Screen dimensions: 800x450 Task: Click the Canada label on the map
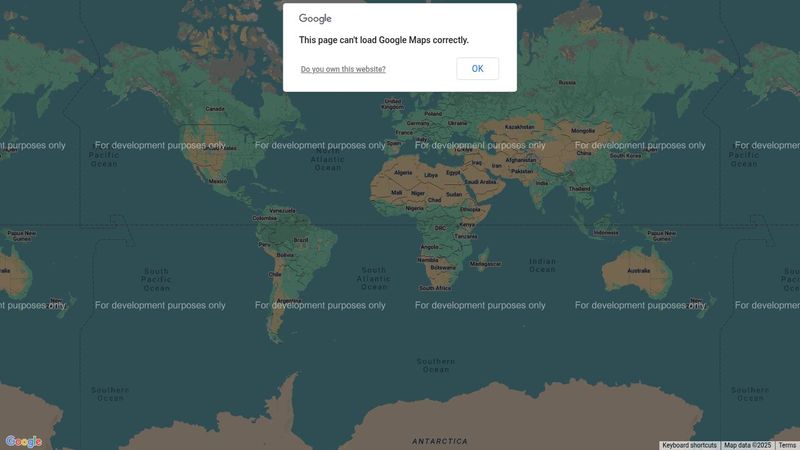(214, 109)
